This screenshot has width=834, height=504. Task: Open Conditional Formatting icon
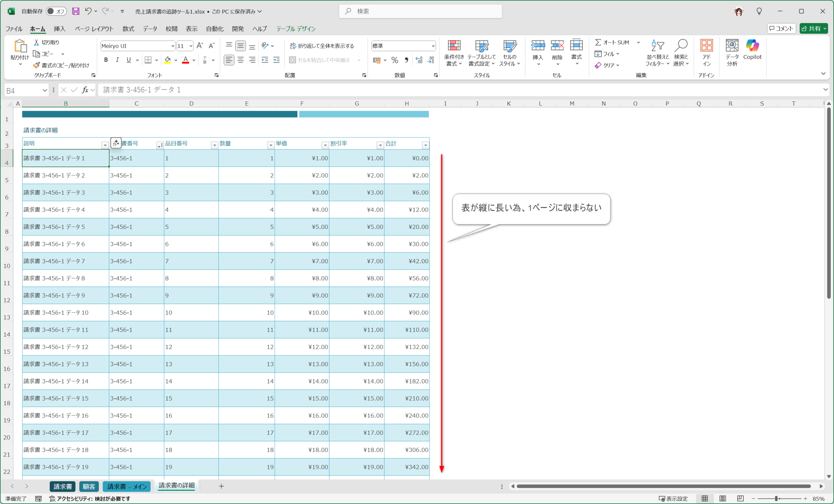pos(454,45)
